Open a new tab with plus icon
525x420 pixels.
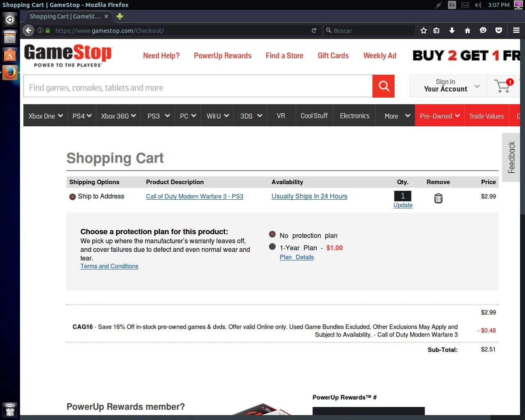[x=120, y=16]
